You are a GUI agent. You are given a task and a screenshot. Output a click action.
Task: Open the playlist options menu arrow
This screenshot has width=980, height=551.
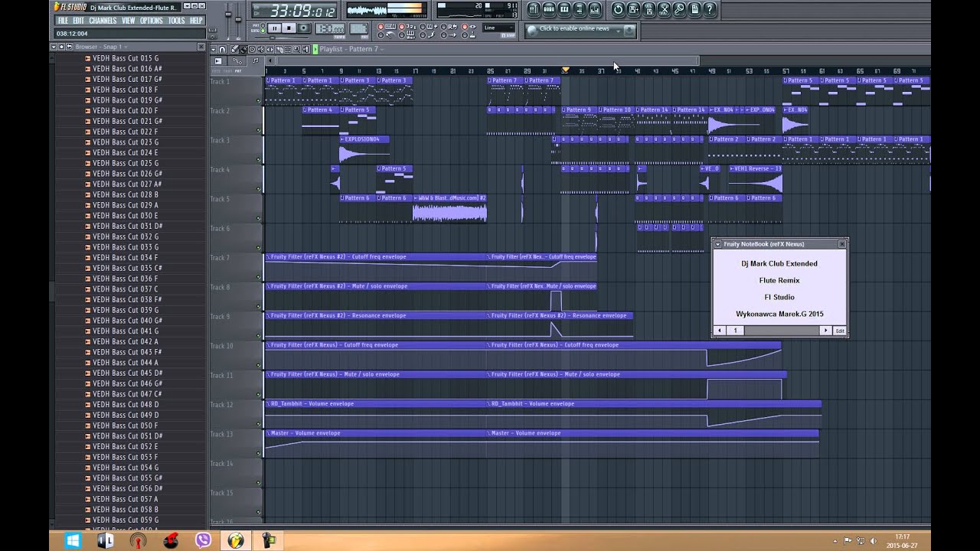point(214,50)
